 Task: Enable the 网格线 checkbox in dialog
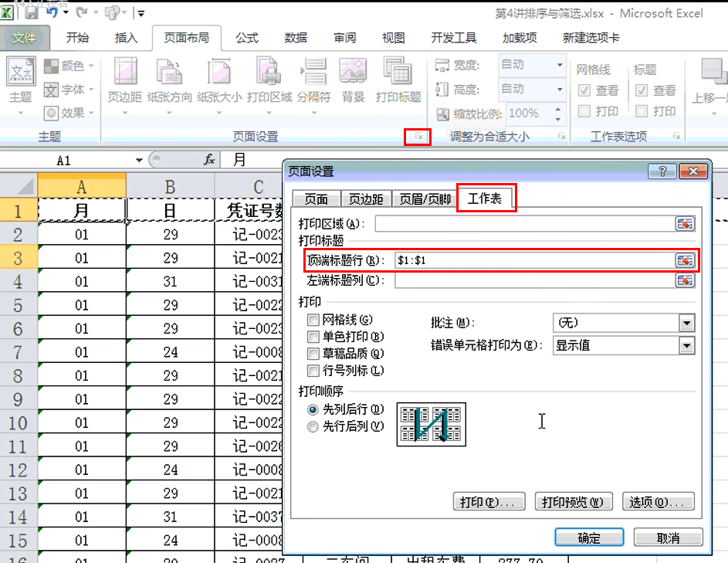(x=313, y=320)
